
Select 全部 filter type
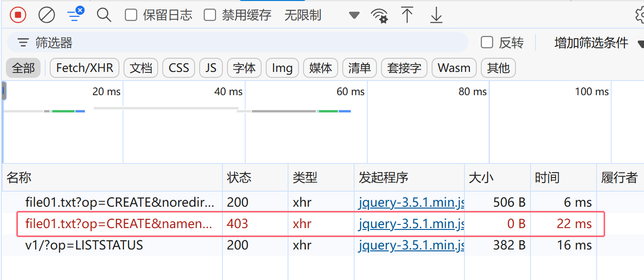coord(23,68)
